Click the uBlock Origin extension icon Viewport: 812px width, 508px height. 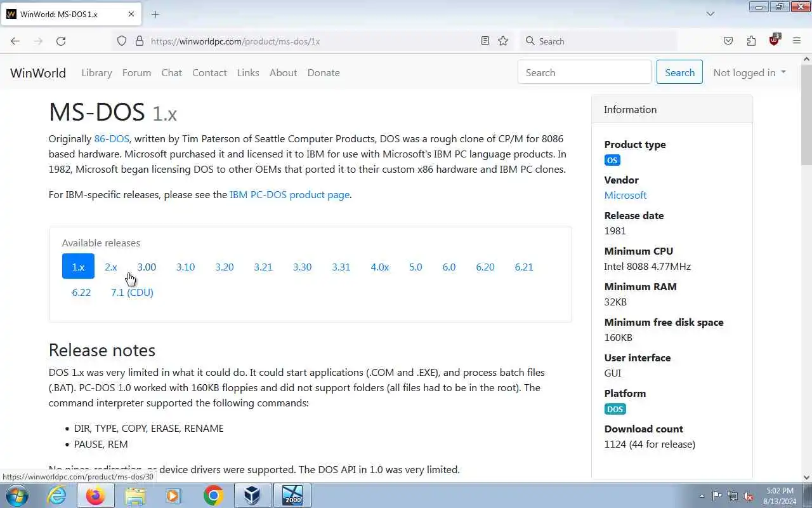[x=774, y=41]
